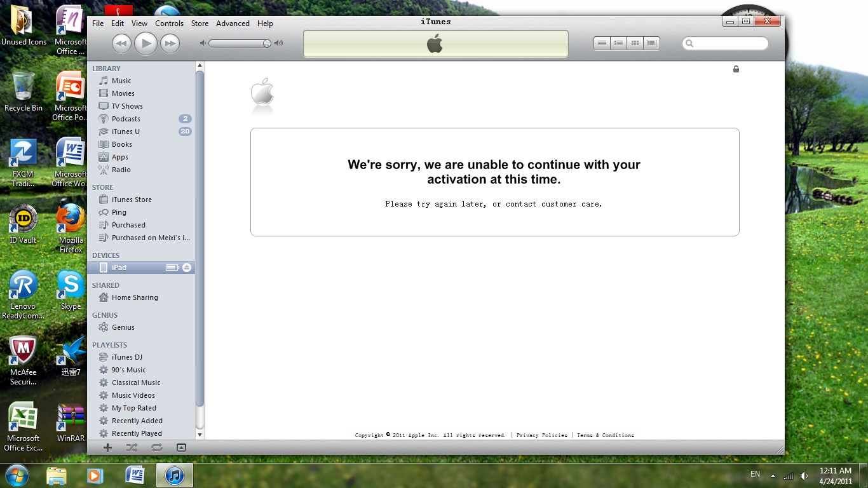Eject the iPad
This screenshot has width=868, height=488.
point(187,268)
